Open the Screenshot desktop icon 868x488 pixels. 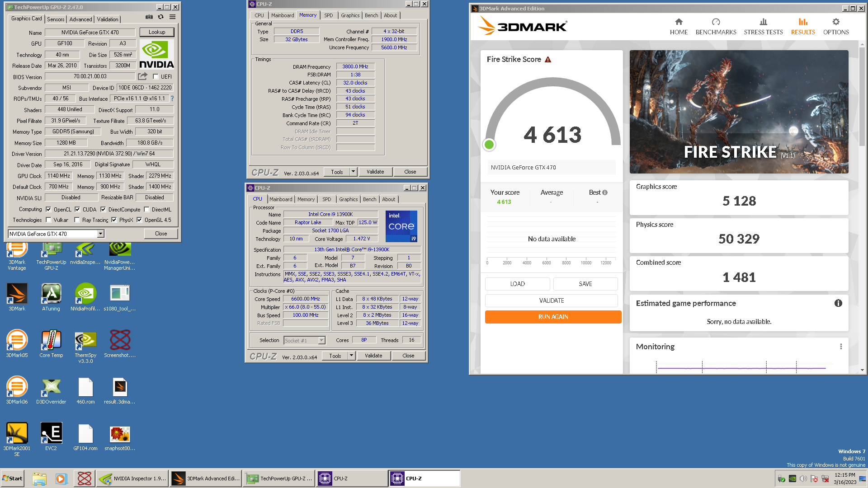click(120, 344)
